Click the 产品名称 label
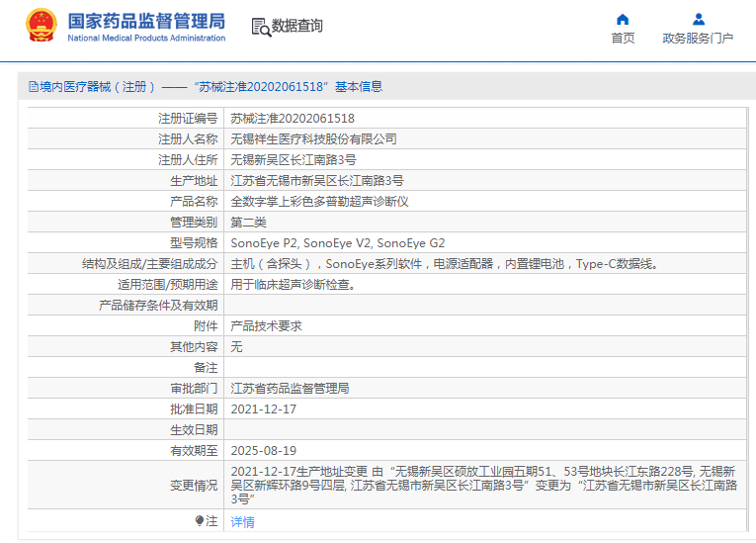Viewport: 756px width, 543px height. click(194, 201)
